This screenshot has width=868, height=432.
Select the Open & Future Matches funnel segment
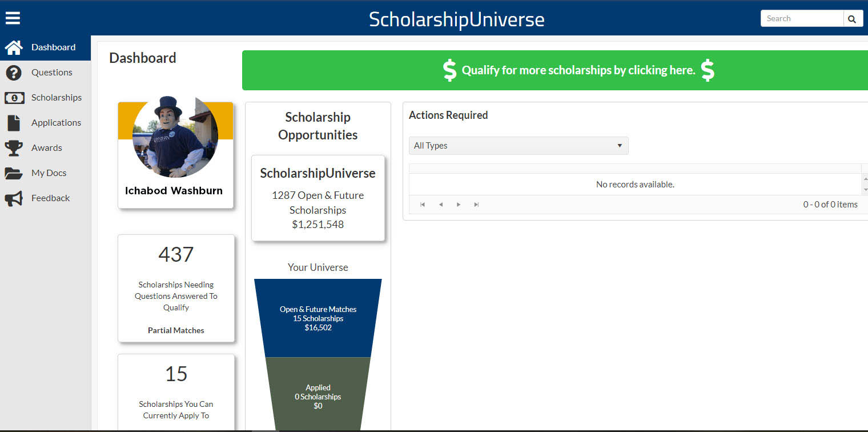point(318,318)
